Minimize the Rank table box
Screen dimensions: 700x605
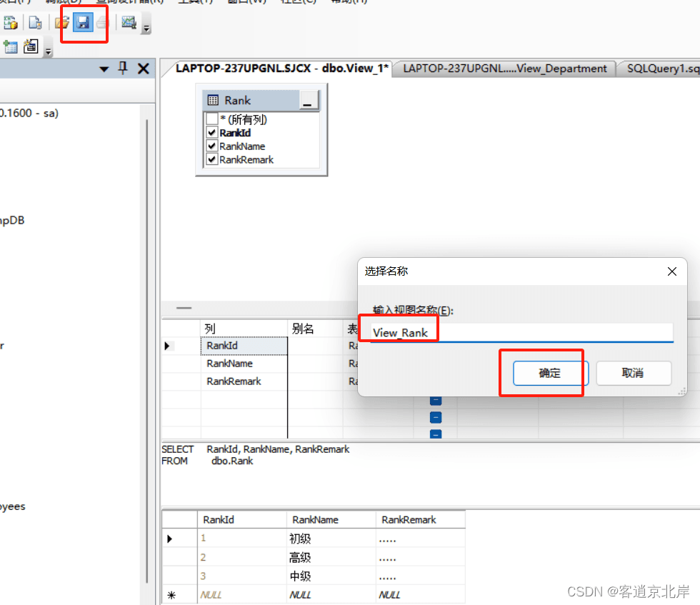(x=308, y=100)
